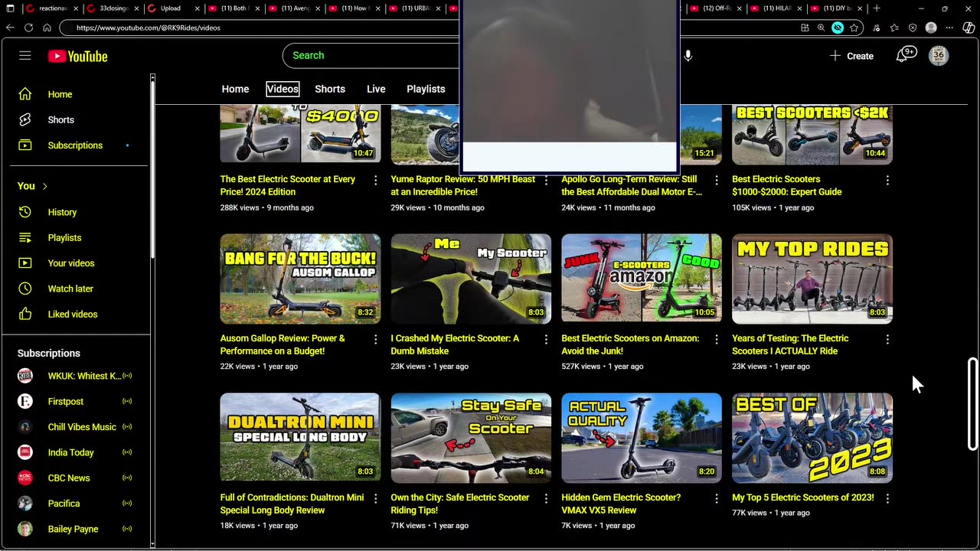Viewport: 980px width, 551px height.
Task: Switch to channel Home tab
Action: (235, 89)
